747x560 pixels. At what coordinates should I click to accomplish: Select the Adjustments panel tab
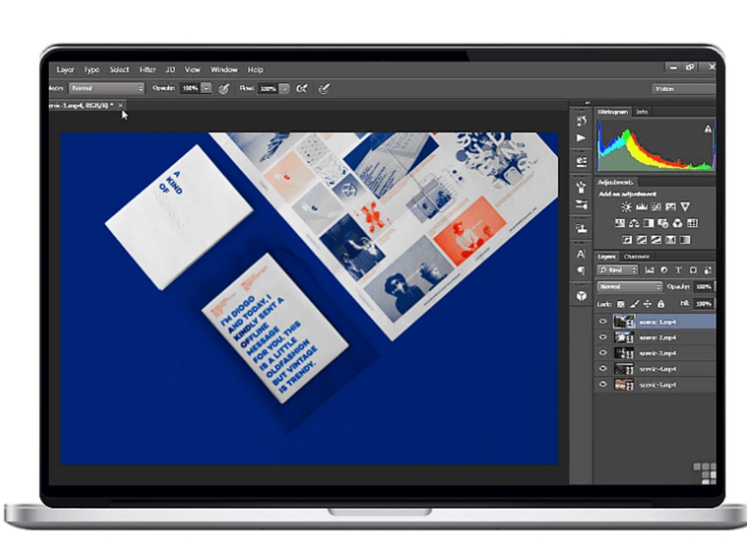pos(616,182)
